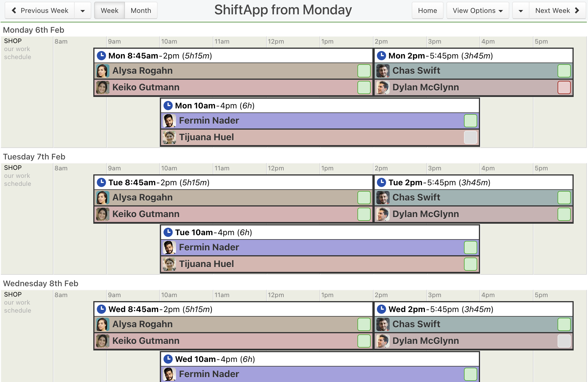Click clock icon of Wed 8:45am-2pm shift

[x=101, y=309]
